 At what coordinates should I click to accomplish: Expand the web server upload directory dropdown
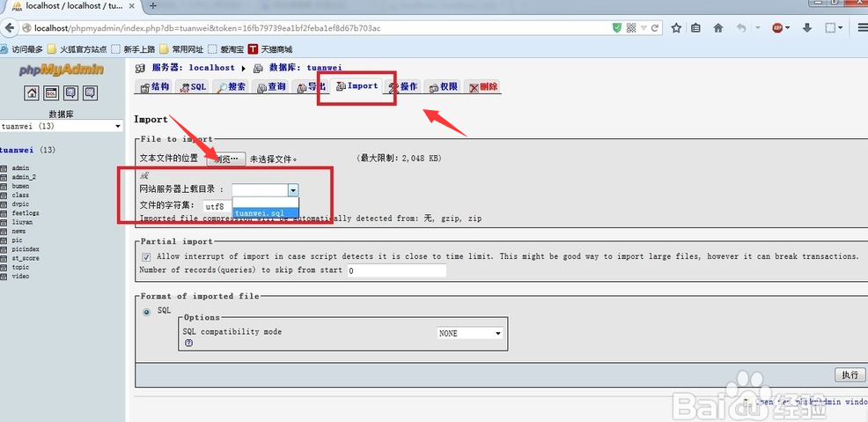coord(293,189)
